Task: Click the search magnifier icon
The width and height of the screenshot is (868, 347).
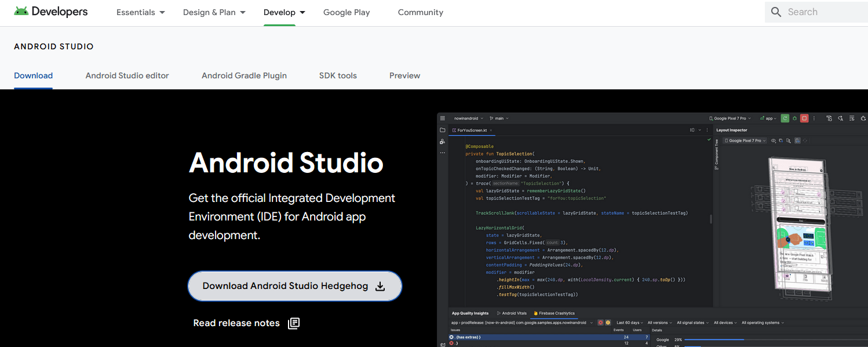Action: click(776, 12)
